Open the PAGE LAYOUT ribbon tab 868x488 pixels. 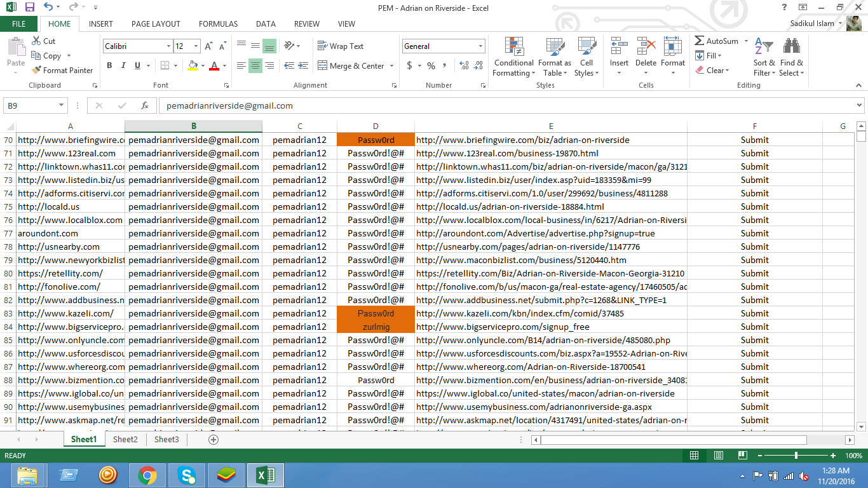click(156, 24)
